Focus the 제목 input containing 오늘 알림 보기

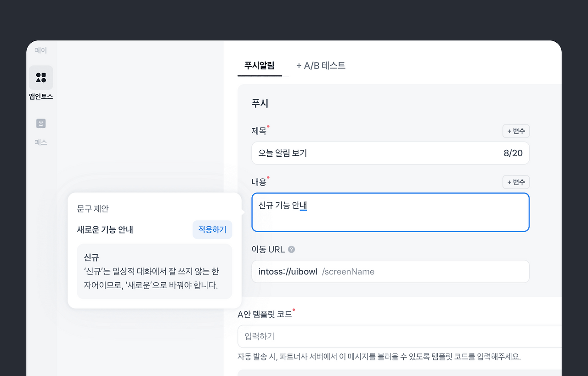[367, 153]
